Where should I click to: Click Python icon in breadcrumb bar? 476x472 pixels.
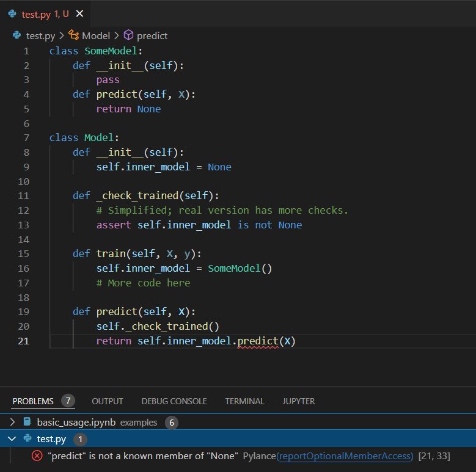tap(16, 35)
